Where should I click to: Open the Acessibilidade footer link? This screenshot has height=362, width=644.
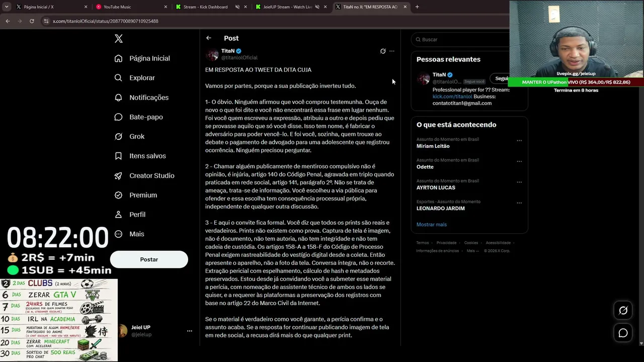tap(498, 243)
